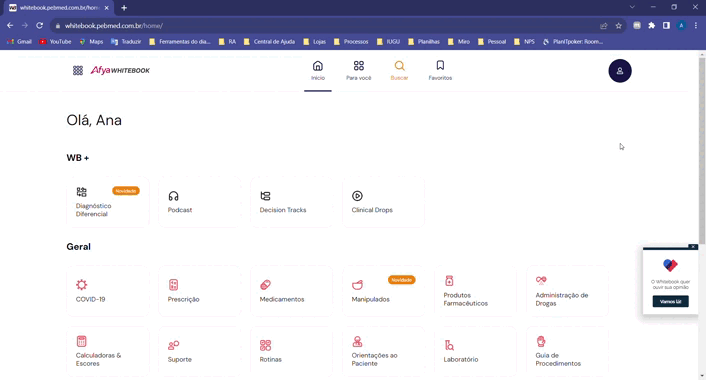Open the Miro bookmark folder
The width and height of the screenshot is (706, 380).
[x=459, y=41]
